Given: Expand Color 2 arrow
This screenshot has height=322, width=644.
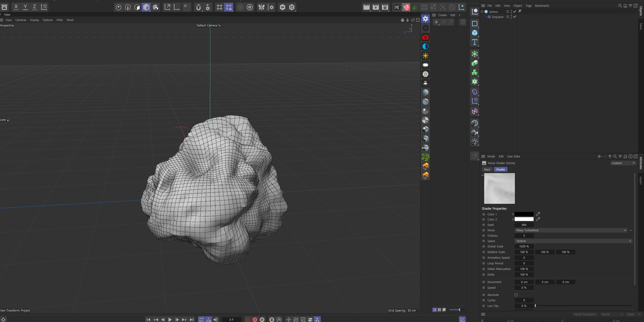Looking at the screenshot, I should click(513, 219).
